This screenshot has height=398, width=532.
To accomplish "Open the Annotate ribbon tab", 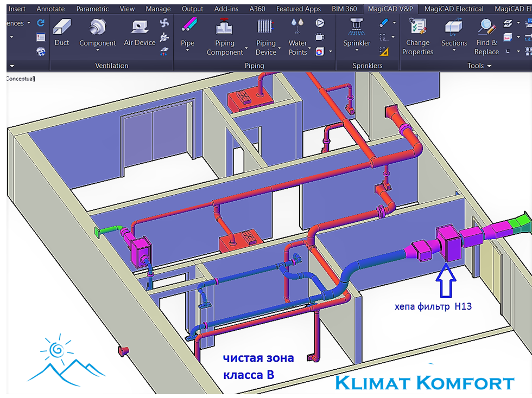I will coord(50,9).
